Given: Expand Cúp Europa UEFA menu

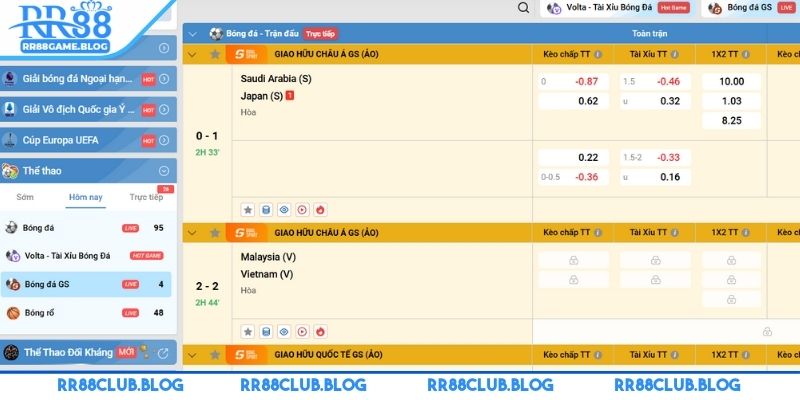Looking at the screenshot, I should pos(164,140).
